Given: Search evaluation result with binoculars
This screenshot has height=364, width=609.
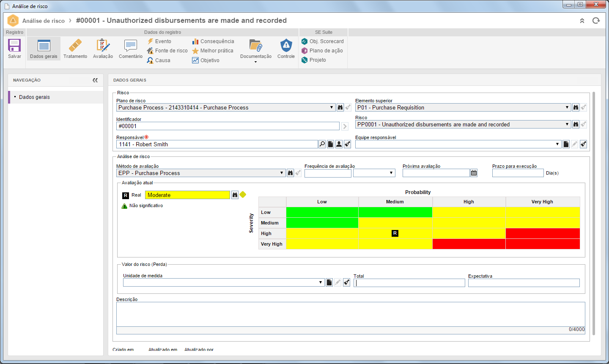Looking at the screenshot, I should 235,195.
